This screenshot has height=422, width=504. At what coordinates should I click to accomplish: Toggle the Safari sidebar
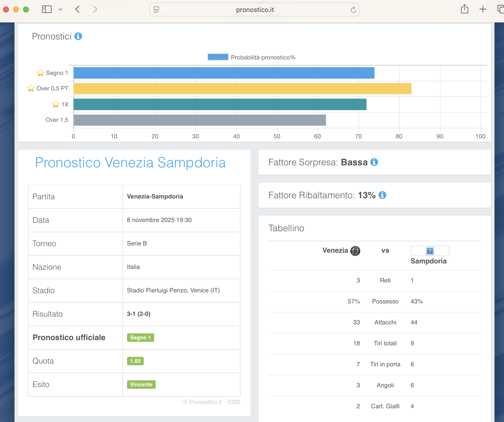tap(47, 9)
